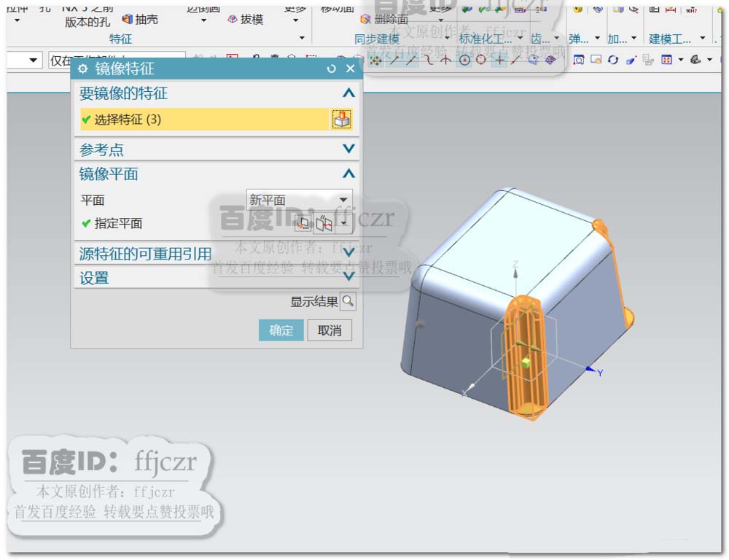Collapse the 要镜像的特征 section
The image size is (729, 560).
pos(348,93)
